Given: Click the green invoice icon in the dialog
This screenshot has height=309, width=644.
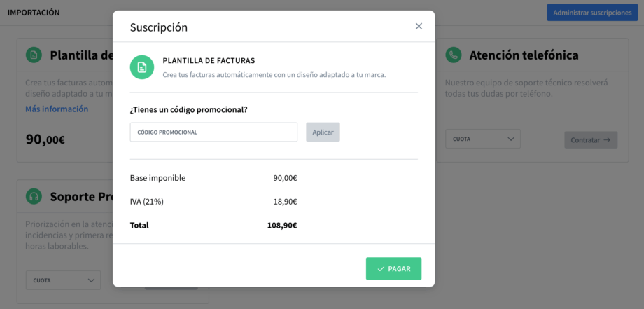Looking at the screenshot, I should [142, 67].
